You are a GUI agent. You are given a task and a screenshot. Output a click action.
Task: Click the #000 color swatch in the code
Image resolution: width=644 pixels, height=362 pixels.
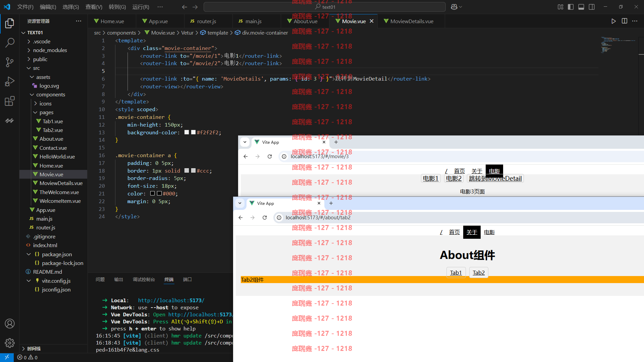(159, 193)
